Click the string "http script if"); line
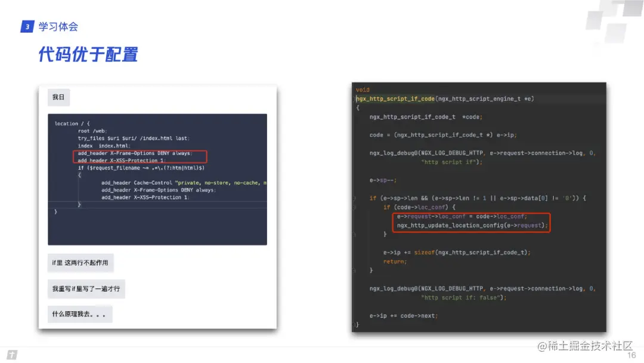Image resolution: width=644 pixels, height=363 pixels. 452,162
